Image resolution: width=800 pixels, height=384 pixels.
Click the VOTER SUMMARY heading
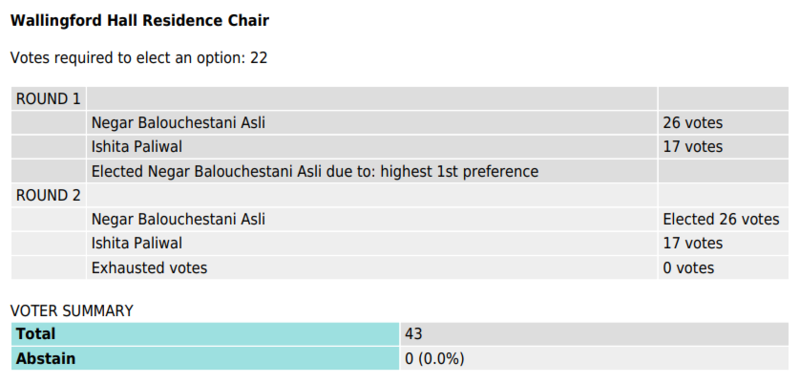point(71,311)
